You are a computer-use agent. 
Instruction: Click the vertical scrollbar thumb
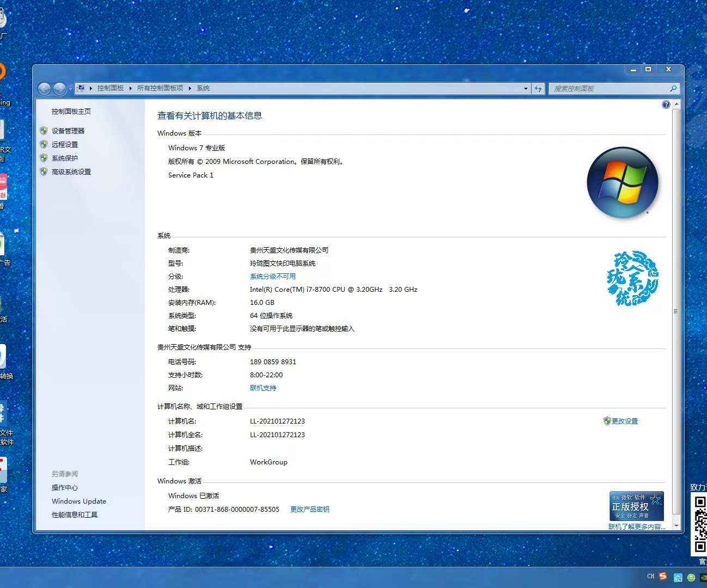[x=676, y=311]
